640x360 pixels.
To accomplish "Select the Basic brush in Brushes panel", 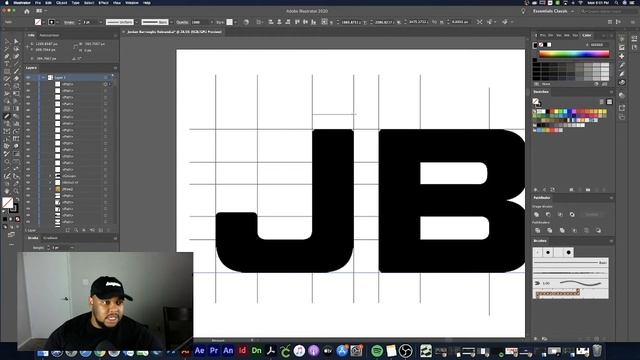I will coord(571,262).
